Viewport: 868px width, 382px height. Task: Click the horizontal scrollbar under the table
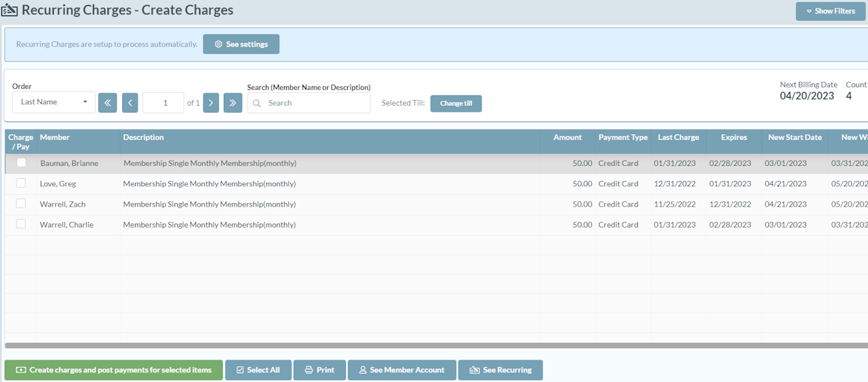[434, 345]
